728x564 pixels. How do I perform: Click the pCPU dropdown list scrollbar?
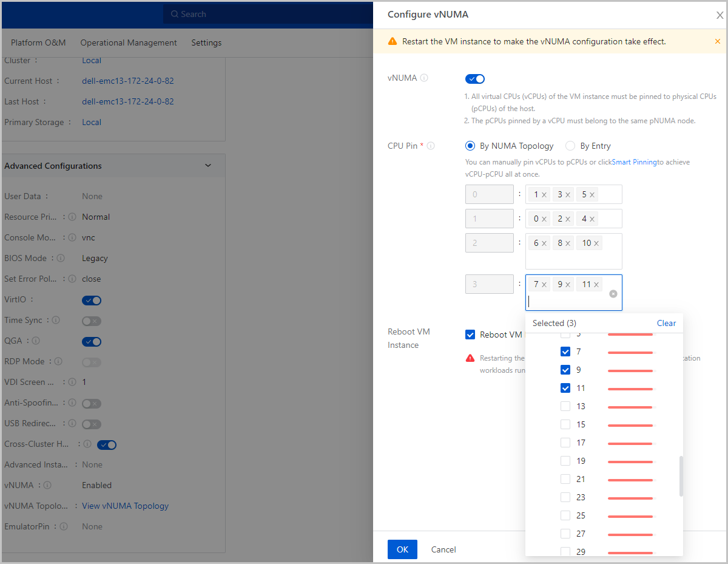681,476
